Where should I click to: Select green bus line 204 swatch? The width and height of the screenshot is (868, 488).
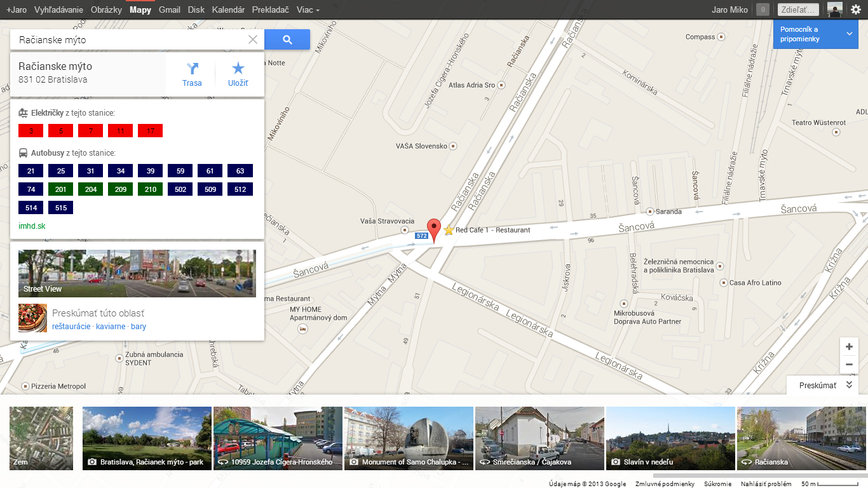(91, 189)
